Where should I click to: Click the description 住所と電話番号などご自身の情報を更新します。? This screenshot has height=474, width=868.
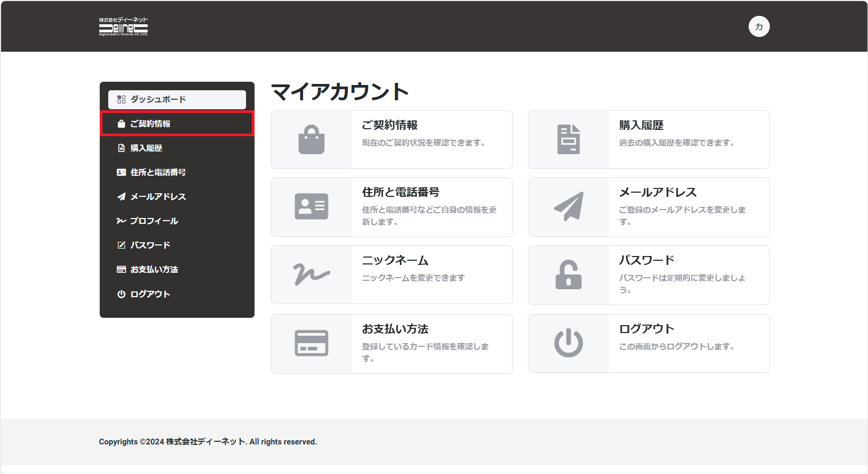(x=429, y=215)
